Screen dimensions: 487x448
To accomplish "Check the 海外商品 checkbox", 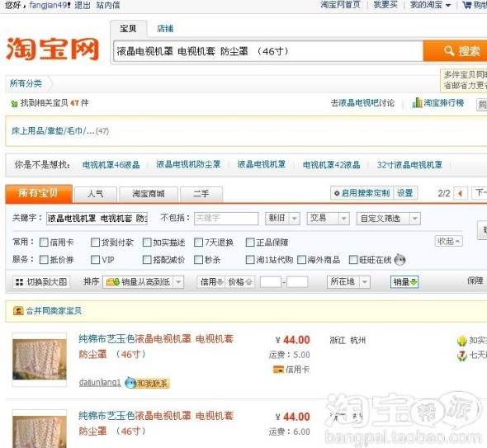I will point(301,260).
